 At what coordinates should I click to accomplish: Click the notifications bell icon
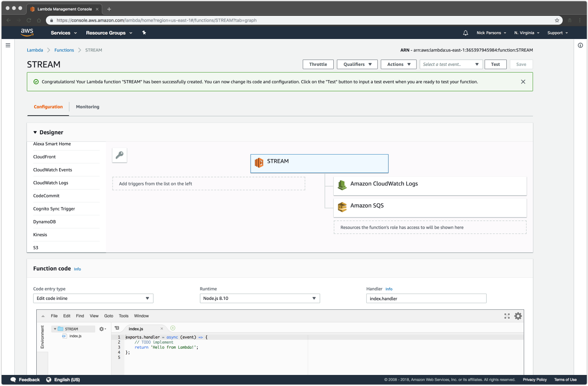coord(465,33)
